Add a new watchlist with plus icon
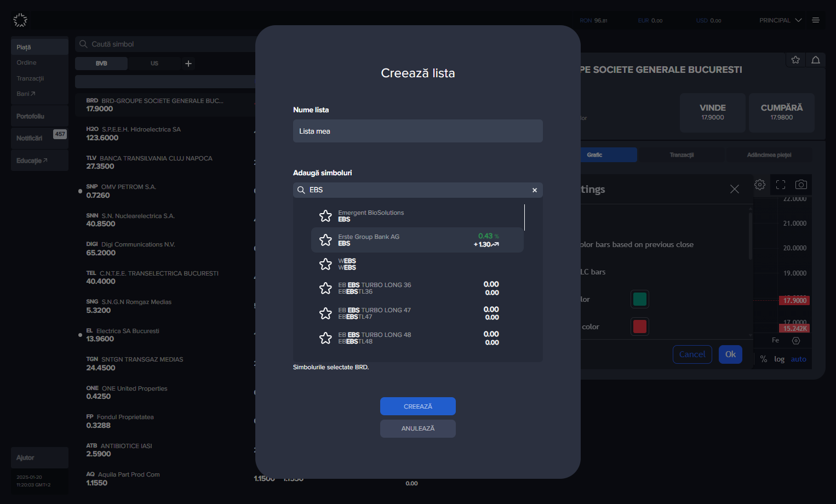Screen dimensions: 836x504 (x=188, y=64)
